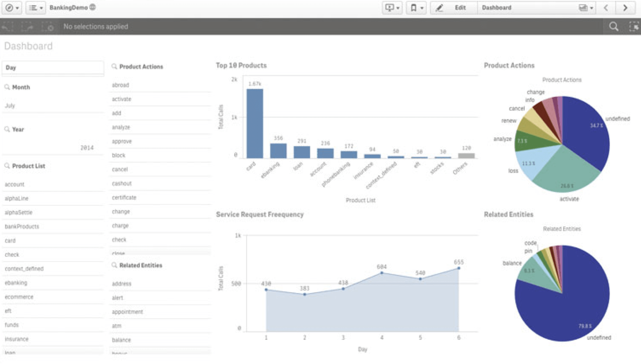Select funds in Product List
This screenshot has width=641, height=364.
tap(53, 325)
